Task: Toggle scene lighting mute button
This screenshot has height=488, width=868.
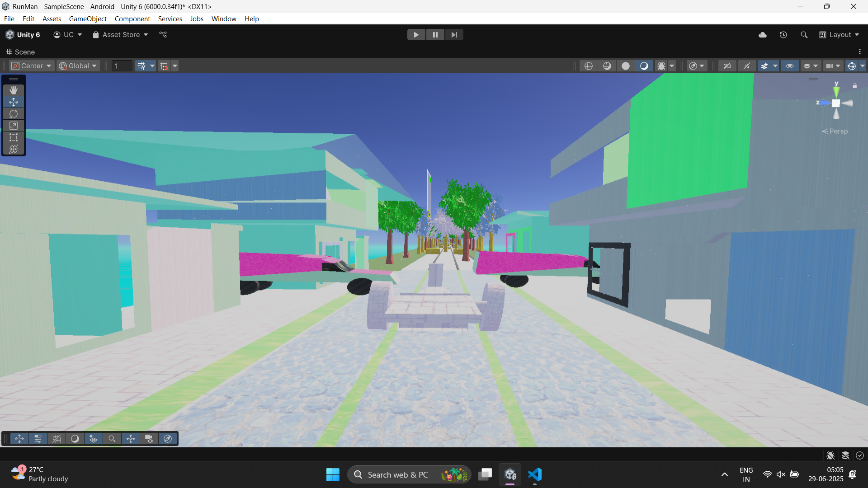Action: (x=747, y=66)
